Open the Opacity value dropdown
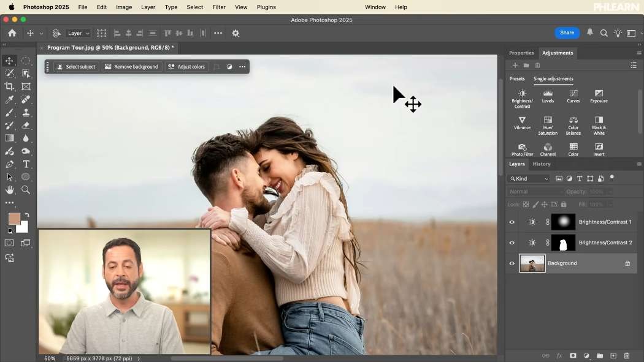 point(610,192)
